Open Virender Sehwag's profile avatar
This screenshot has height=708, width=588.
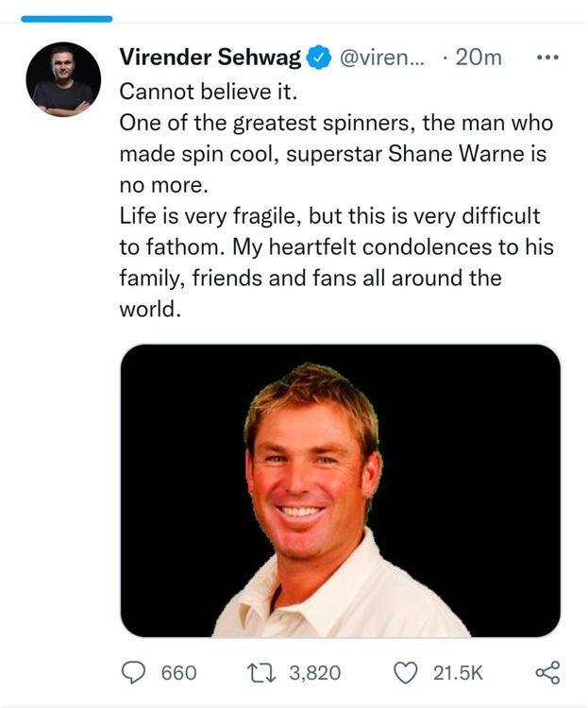[x=63, y=79]
